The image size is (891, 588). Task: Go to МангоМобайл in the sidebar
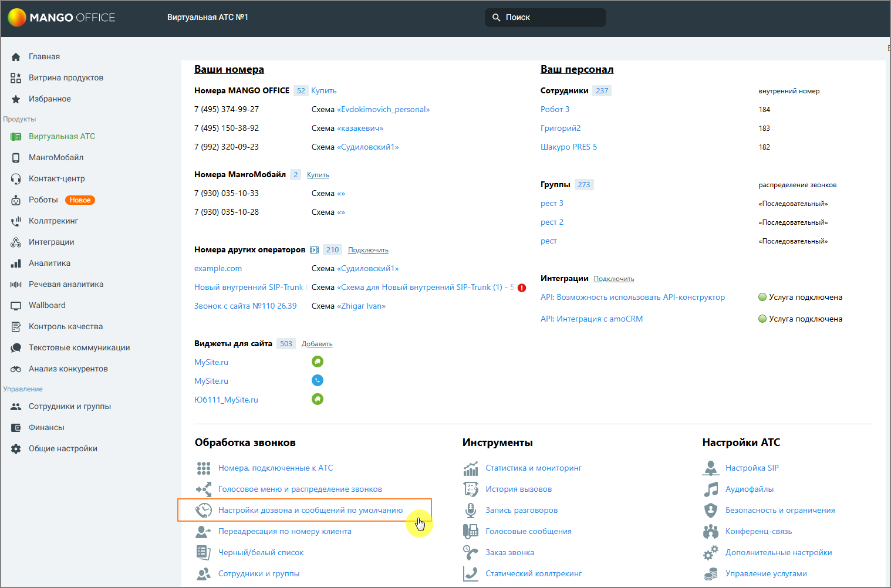coord(56,158)
